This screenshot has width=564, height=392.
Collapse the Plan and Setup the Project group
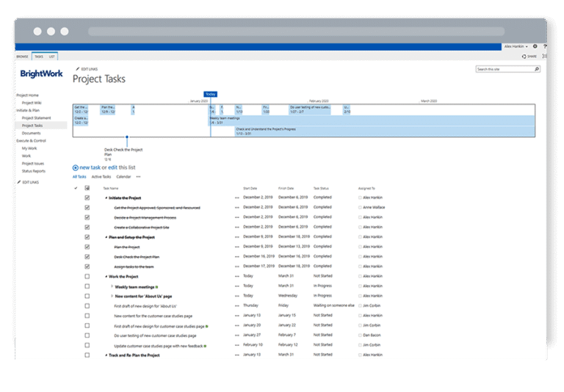click(106, 237)
